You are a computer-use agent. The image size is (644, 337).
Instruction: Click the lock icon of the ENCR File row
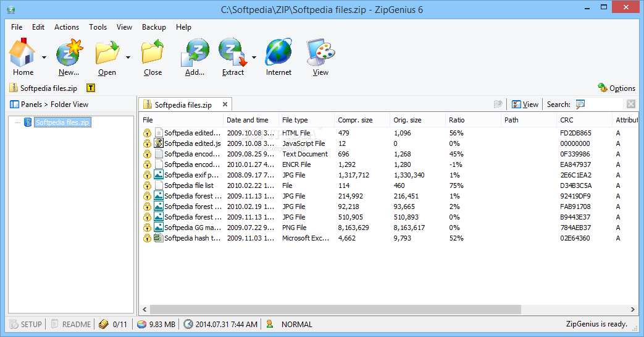tap(147, 164)
